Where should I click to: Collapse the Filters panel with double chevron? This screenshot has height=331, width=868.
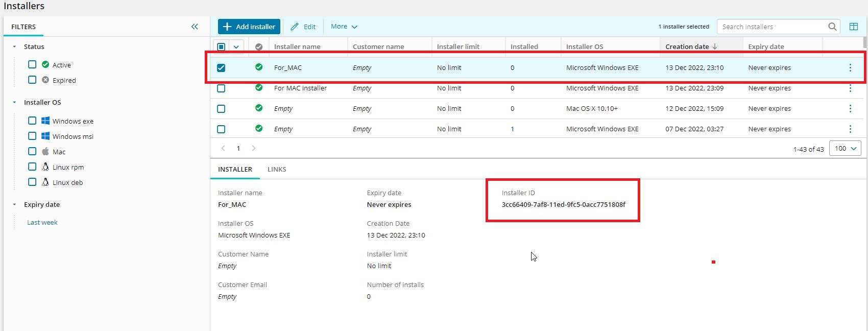195,27
